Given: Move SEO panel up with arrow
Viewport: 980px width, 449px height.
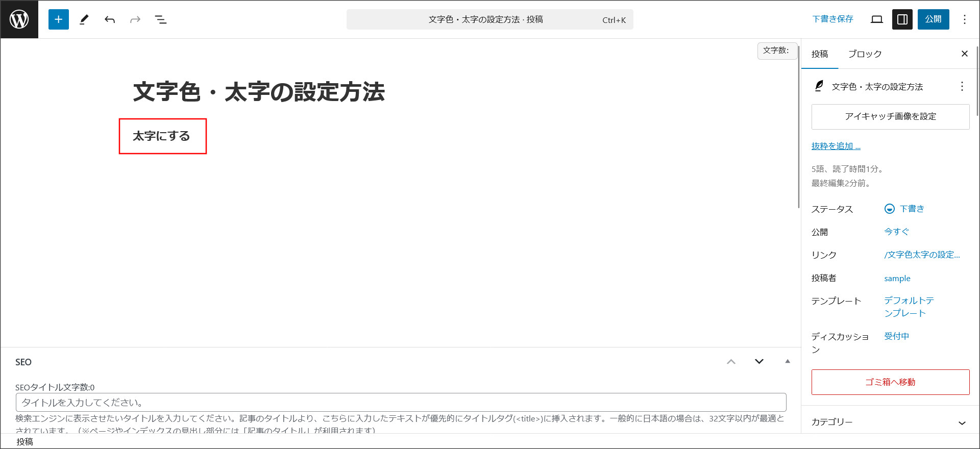Looking at the screenshot, I should (731, 362).
